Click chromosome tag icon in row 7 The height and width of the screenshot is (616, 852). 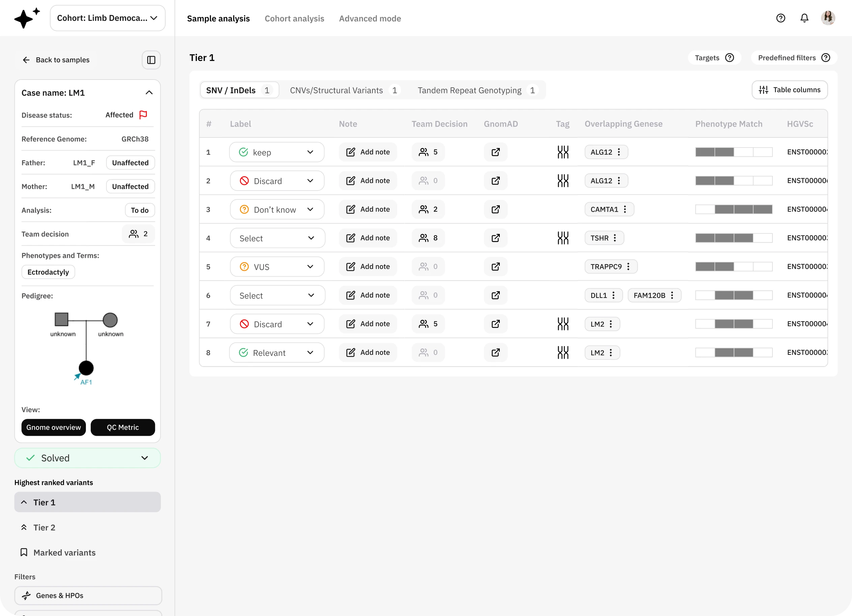coord(563,324)
